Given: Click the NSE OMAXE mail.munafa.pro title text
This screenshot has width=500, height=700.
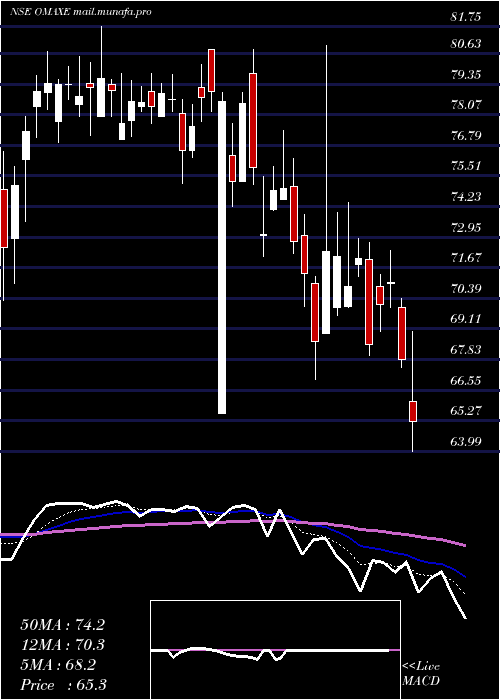Looking at the screenshot, I should click(x=80, y=12).
